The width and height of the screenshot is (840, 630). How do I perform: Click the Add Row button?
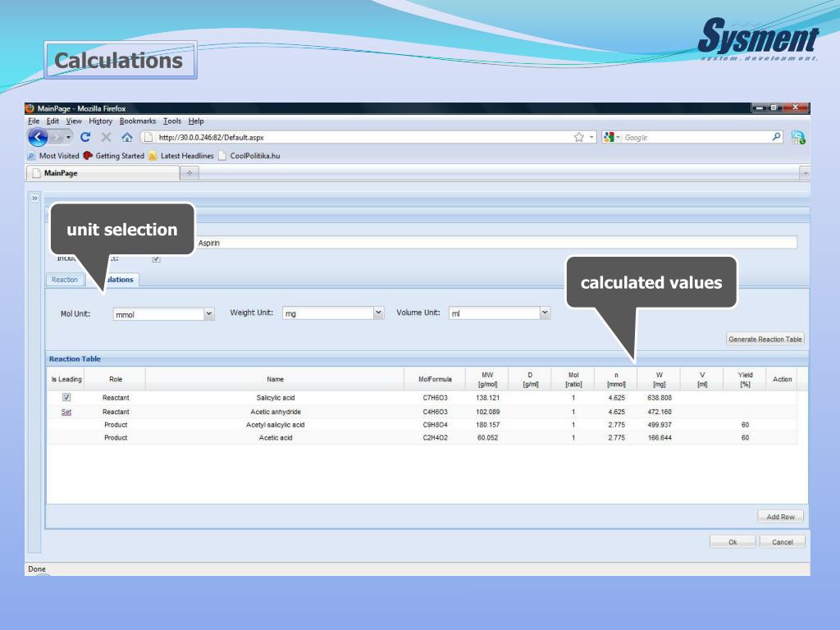click(781, 517)
